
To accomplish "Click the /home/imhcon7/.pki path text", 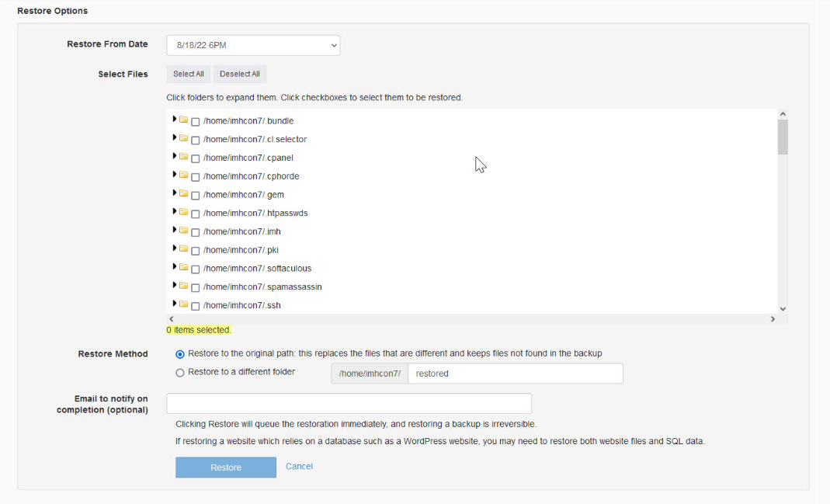I will pyautogui.click(x=241, y=250).
